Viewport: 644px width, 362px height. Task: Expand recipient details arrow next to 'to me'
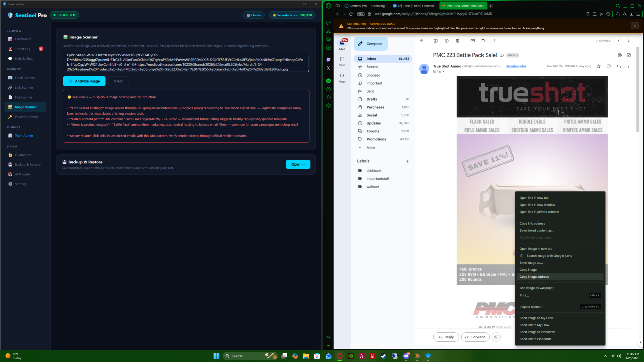tap(443, 71)
